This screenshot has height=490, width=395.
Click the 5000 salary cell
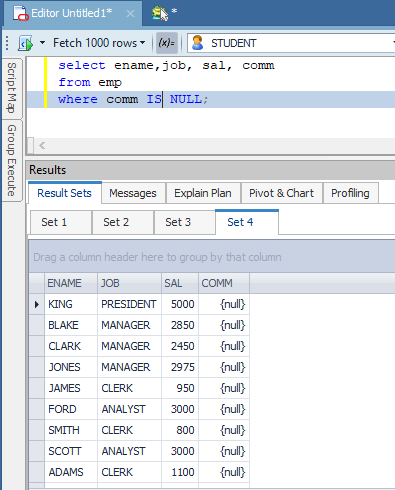click(180, 304)
